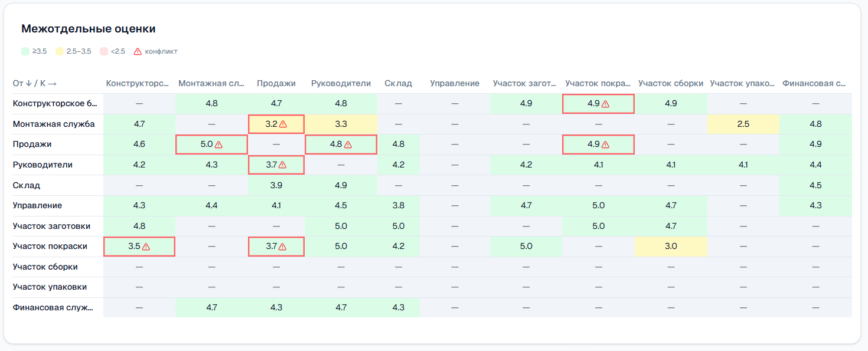Click 3.3 in Монтажная служба row
This screenshot has height=351, width=868.
click(341, 124)
